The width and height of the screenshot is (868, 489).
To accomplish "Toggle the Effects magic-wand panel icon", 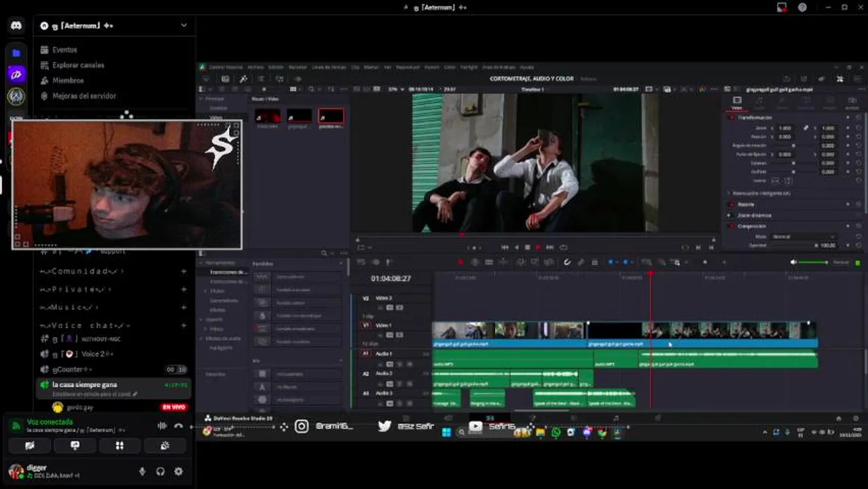I will 244,79.
